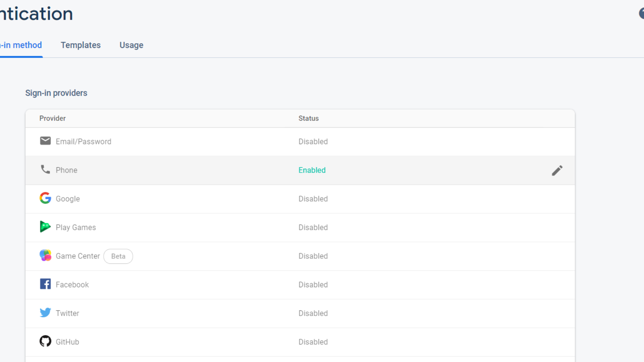Click the Enabled status for Phone

click(312, 170)
